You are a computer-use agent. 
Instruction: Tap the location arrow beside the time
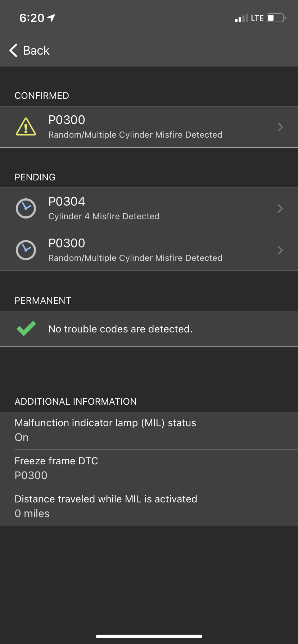51,18
